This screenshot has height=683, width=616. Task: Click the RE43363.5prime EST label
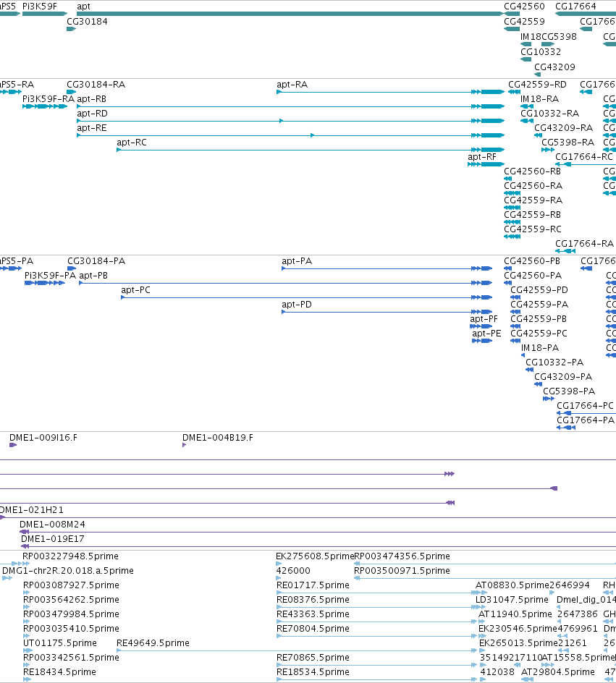[313, 614]
